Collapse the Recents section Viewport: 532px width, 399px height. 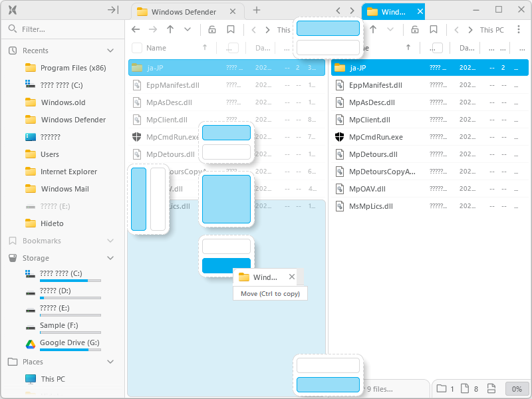point(110,51)
